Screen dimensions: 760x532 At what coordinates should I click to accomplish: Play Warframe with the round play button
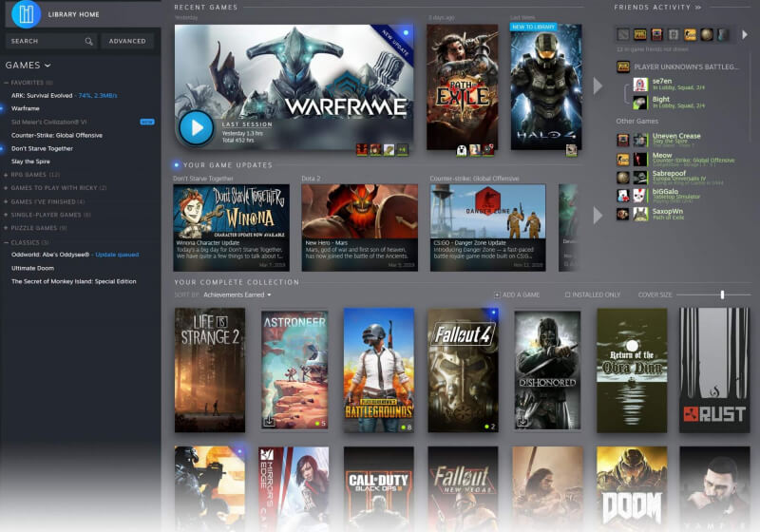pos(196,128)
